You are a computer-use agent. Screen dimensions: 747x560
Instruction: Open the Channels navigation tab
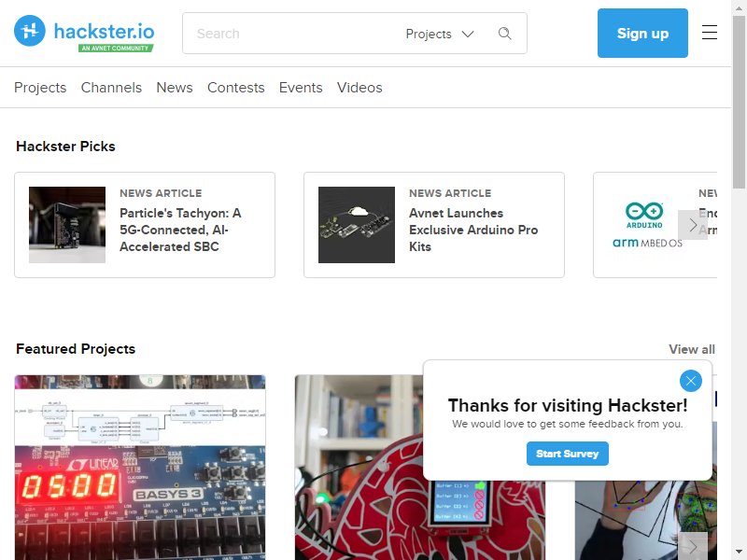tap(111, 88)
